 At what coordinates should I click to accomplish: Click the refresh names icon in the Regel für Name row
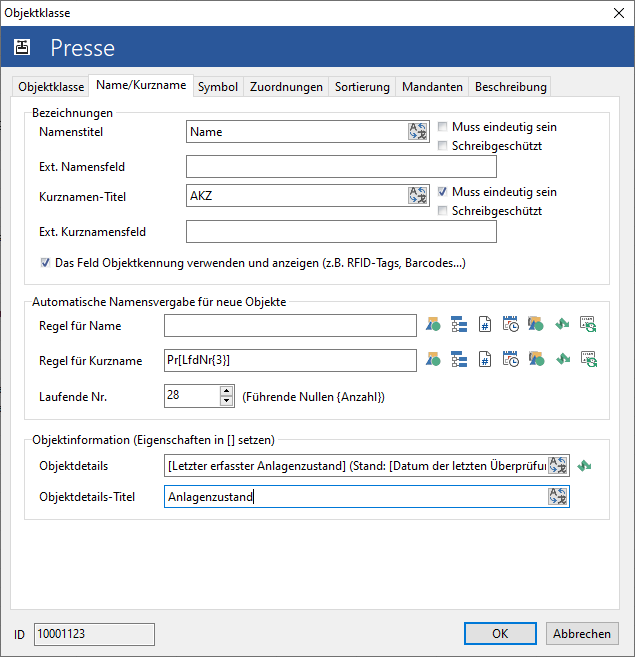pyautogui.click(x=588, y=324)
